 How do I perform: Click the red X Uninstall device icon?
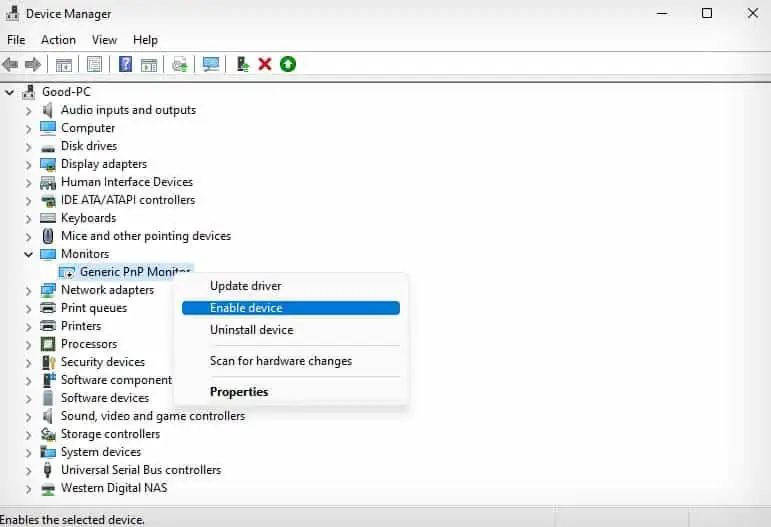pos(265,64)
